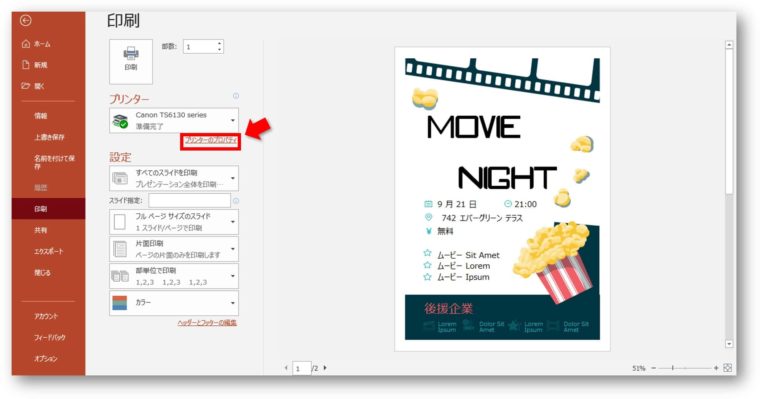Open the プリンターのプロパティ link
This screenshot has height=399, width=760.
(211, 141)
